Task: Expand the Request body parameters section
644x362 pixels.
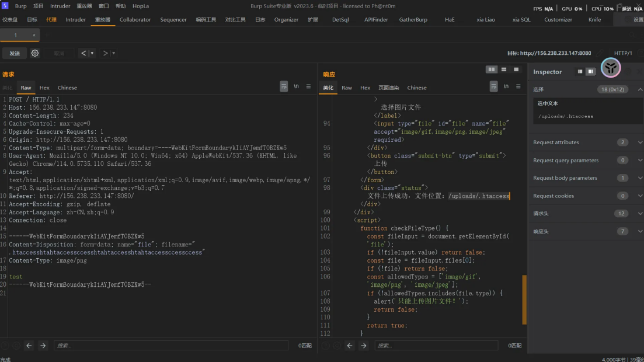Action: 640,178
